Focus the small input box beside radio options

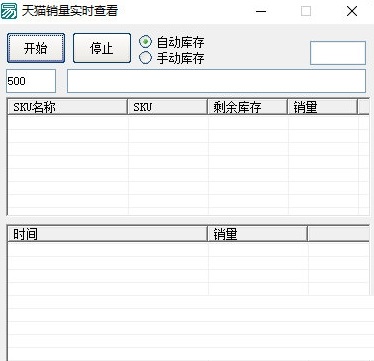(338, 53)
